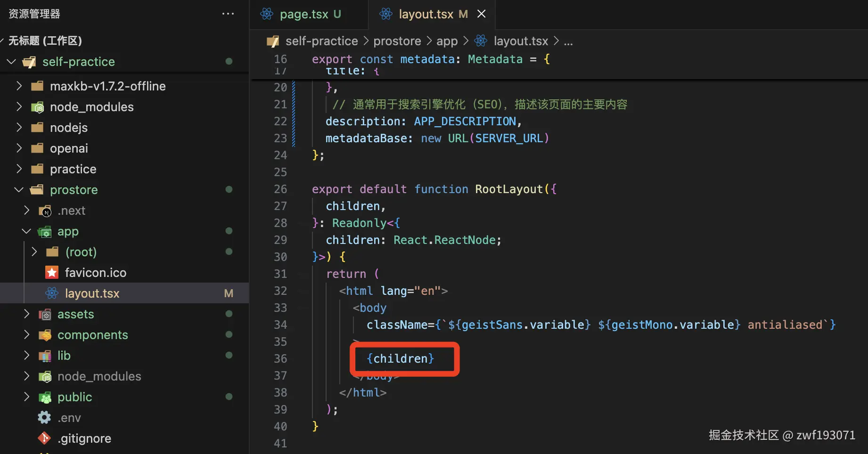Image resolution: width=868 pixels, height=454 pixels.
Task: Click APP_DESCRIPTION constant in code
Action: point(465,122)
